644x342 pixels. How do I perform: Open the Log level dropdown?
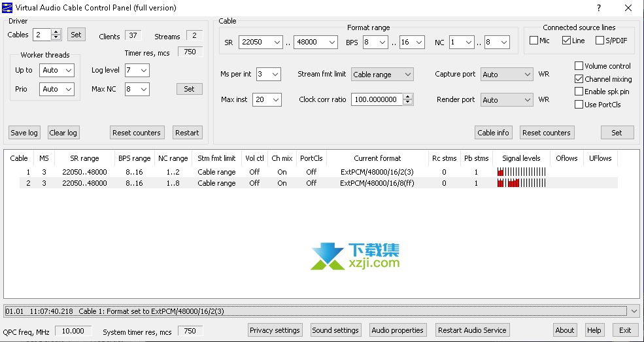137,70
